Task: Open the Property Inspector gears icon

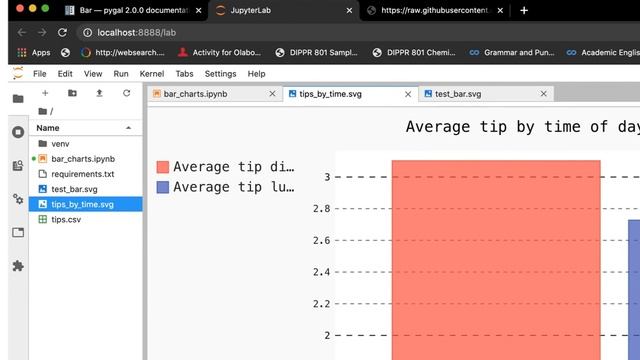Action: click(x=18, y=199)
